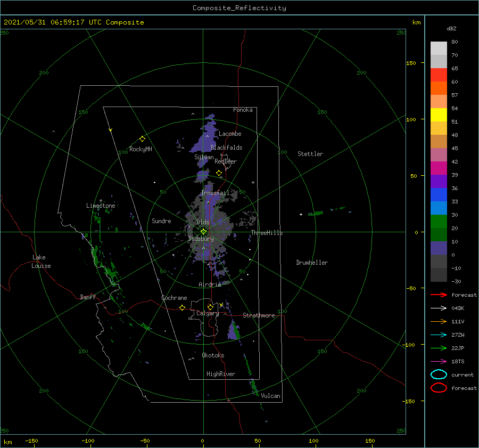The image size is (479, 448).
Task: Click the Vulcan label
Action: coord(270,396)
